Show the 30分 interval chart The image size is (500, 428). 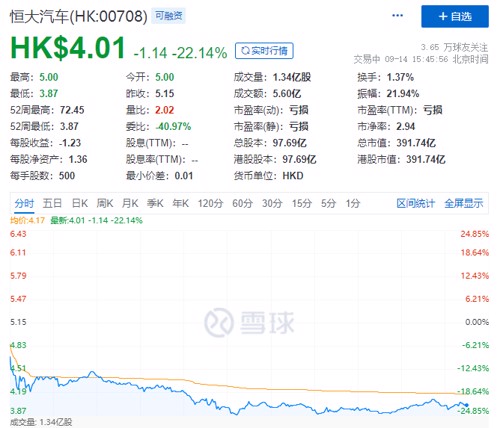[x=272, y=203]
